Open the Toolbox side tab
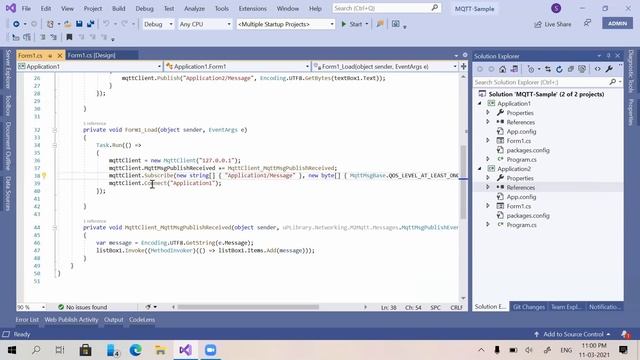Image resolution: width=640 pixels, height=360 pixels. pos(8,106)
